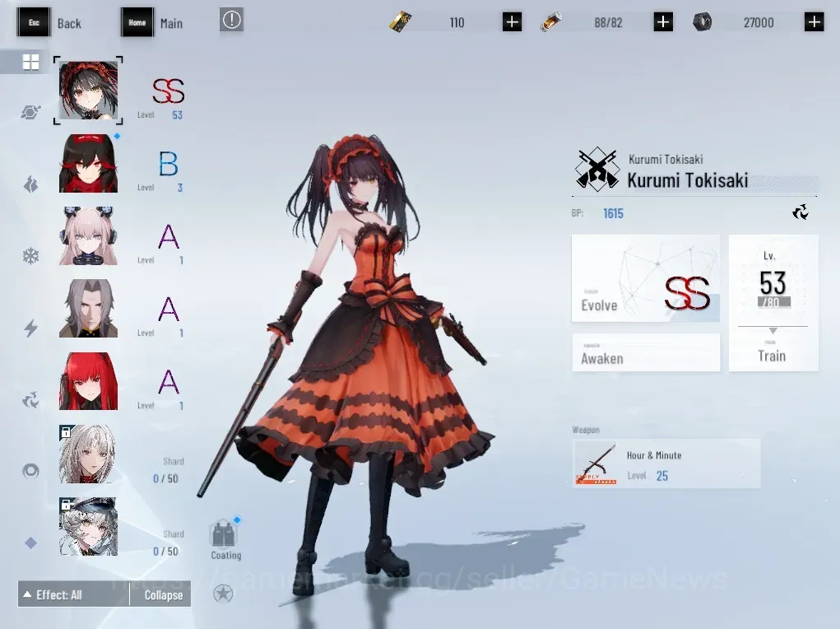Open the Evolve SS rank panel

tap(646, 278)
